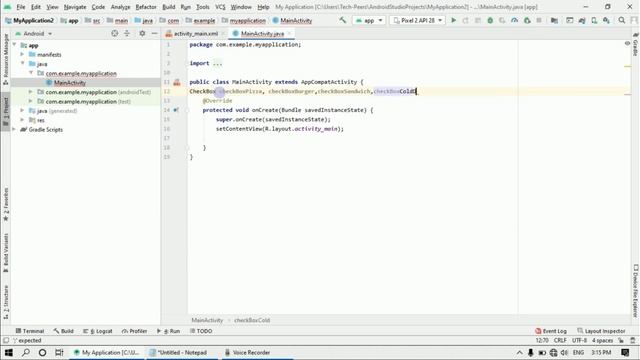Click the class gutter icon at line 11

click(177, 82)
